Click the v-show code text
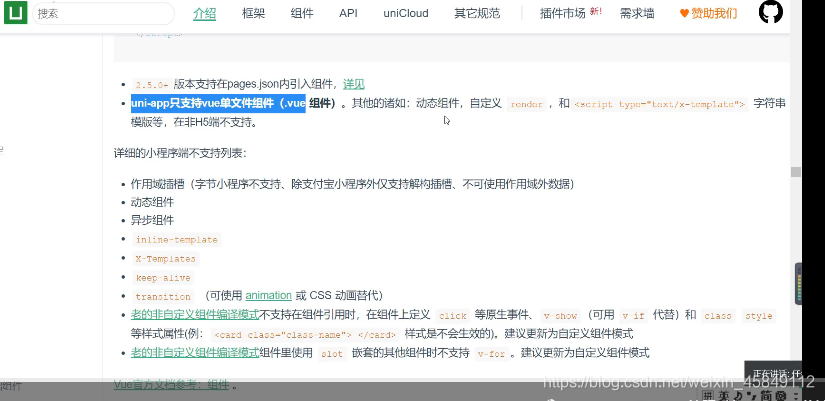 click(560, 316)
